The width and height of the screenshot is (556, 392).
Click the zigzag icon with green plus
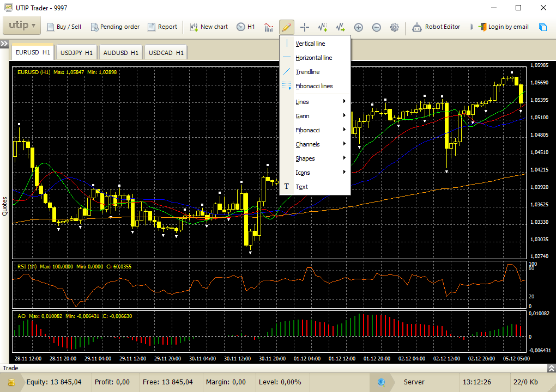pyautogui.click(x=322, y=27)
